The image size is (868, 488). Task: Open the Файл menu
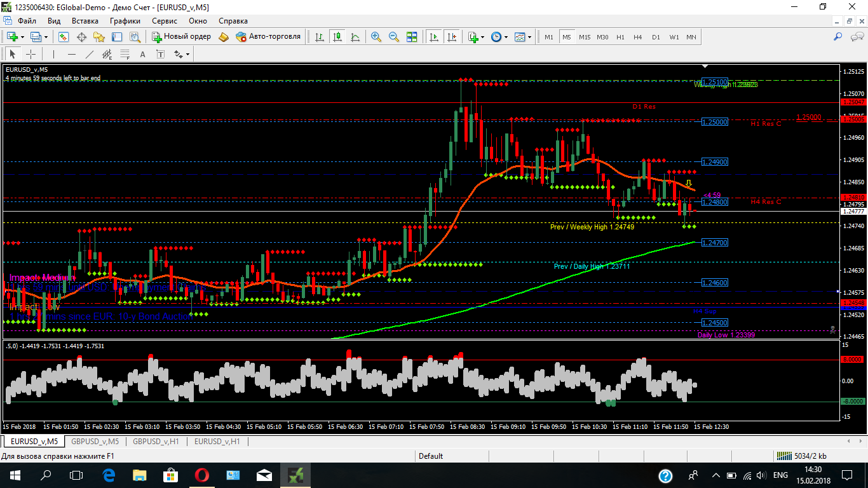pos(27,21)
